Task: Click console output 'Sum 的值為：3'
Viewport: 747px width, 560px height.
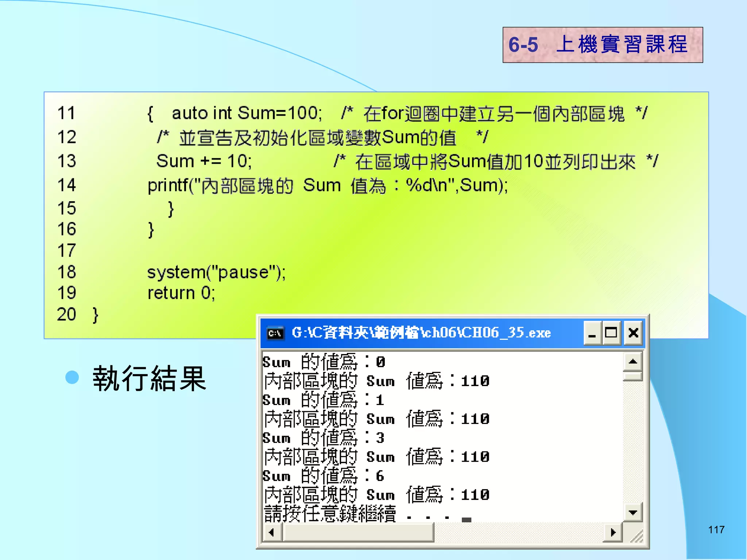Action: 323,437
